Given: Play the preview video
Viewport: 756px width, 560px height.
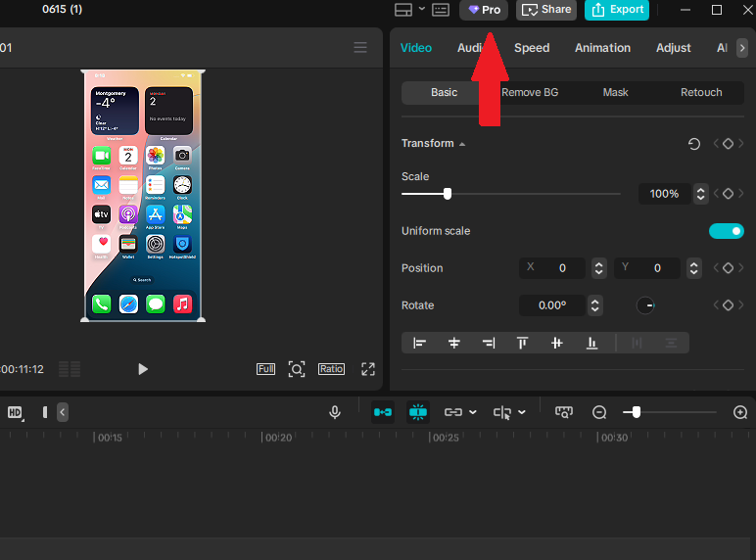Looking at the screenshot, I should coord(143,369).
